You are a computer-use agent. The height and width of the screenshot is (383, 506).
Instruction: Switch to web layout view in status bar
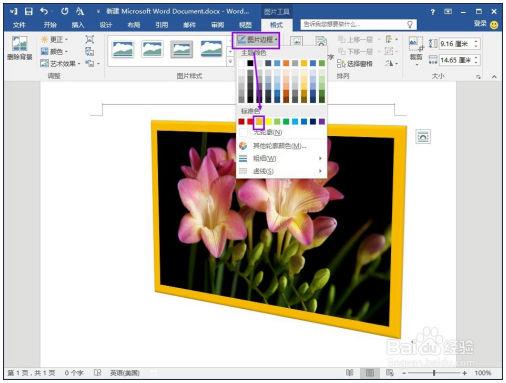(x=389, y=373)
